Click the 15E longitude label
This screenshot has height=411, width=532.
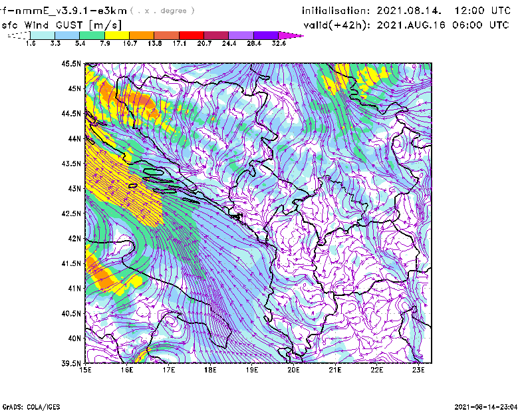pyautogui.click(x=85, y=370)
